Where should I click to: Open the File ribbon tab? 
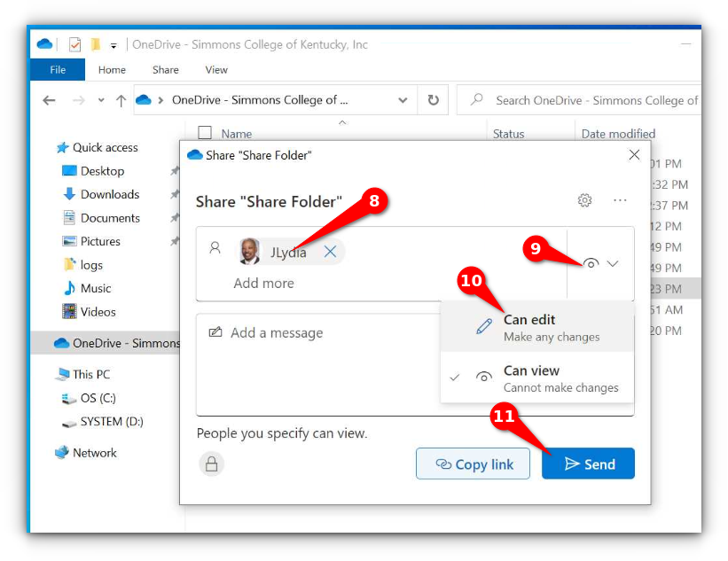point(58,70)
